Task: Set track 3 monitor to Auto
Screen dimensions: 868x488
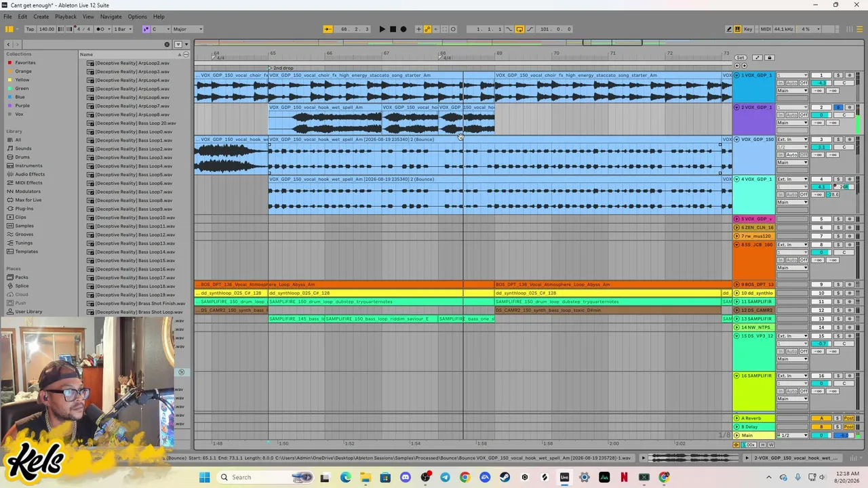Action: click(791, 155)
